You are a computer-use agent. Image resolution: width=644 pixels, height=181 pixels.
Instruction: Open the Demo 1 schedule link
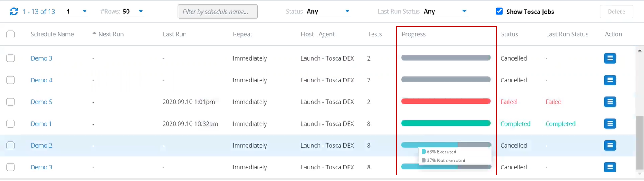click(41, 124)
